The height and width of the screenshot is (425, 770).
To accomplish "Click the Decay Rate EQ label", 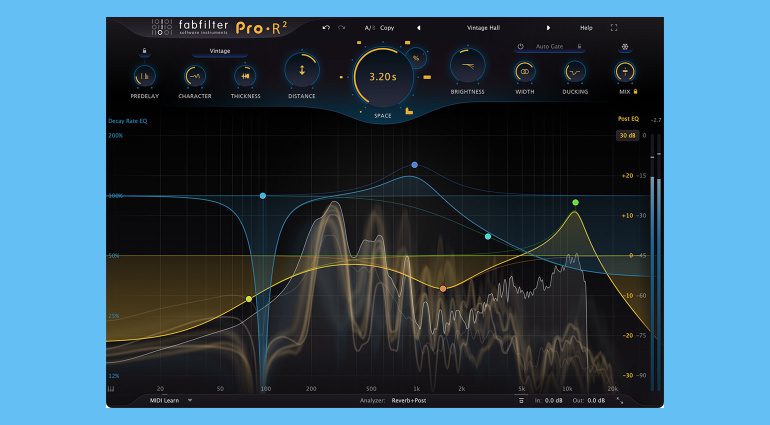I will click(128, 121).
